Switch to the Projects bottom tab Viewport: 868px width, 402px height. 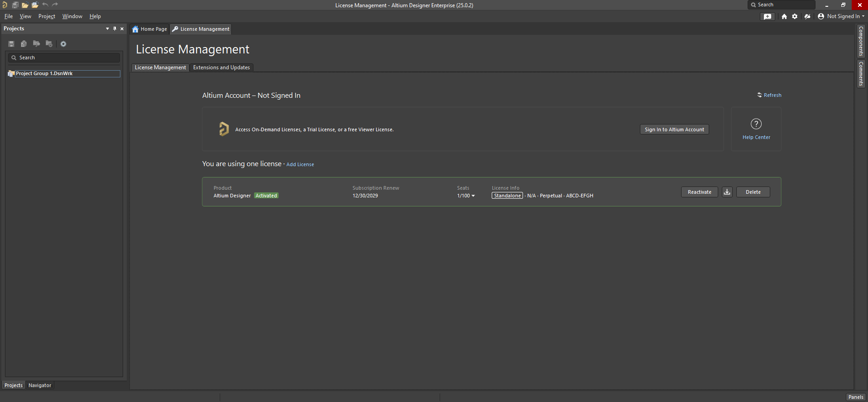(x=14, y=385)
